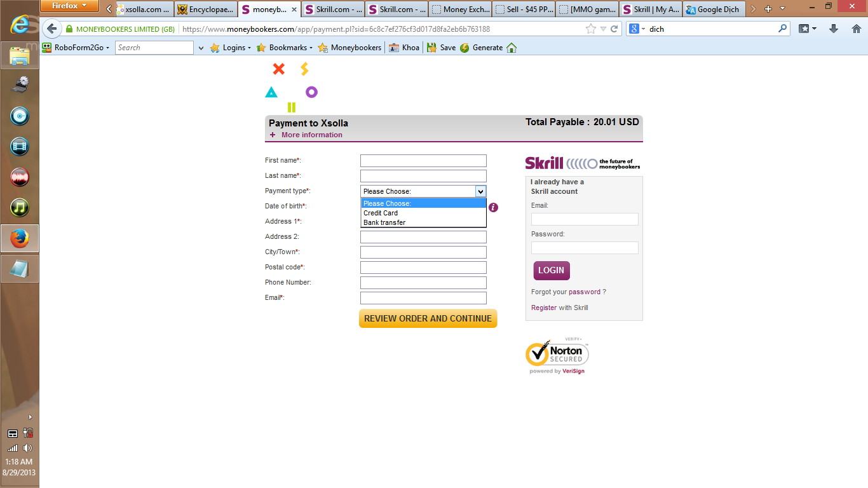Switch to the Google Dich tab
The height and width of the screenshot is (488, 868).
pos(714,9)
